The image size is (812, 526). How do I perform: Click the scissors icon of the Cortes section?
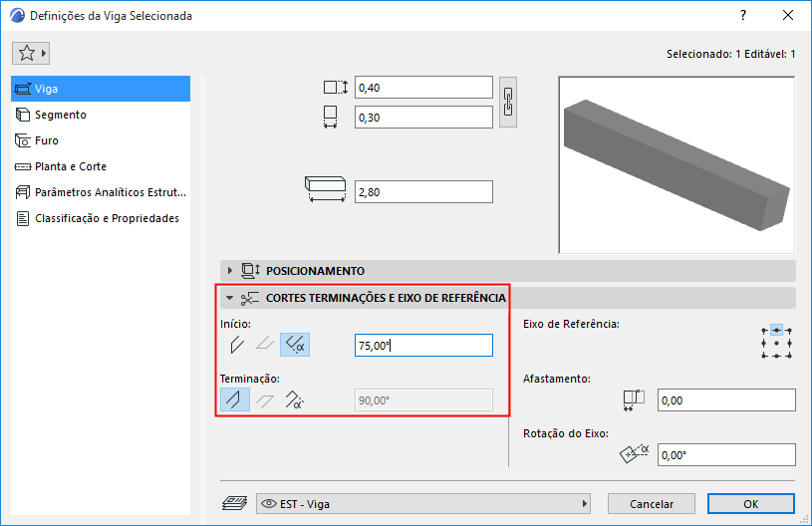tap(250, 298)
